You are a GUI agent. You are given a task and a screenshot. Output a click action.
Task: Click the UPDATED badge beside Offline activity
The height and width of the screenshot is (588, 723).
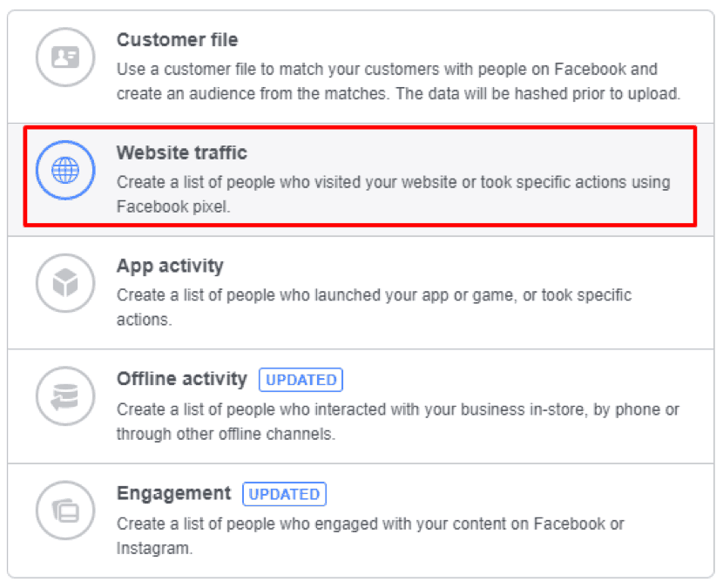coord(301,380)
